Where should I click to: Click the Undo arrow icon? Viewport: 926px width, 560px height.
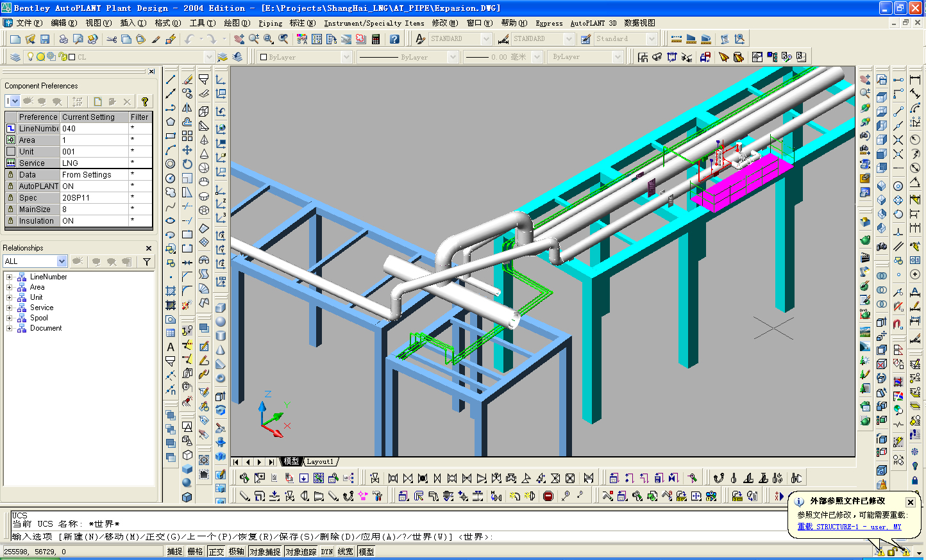189,39
